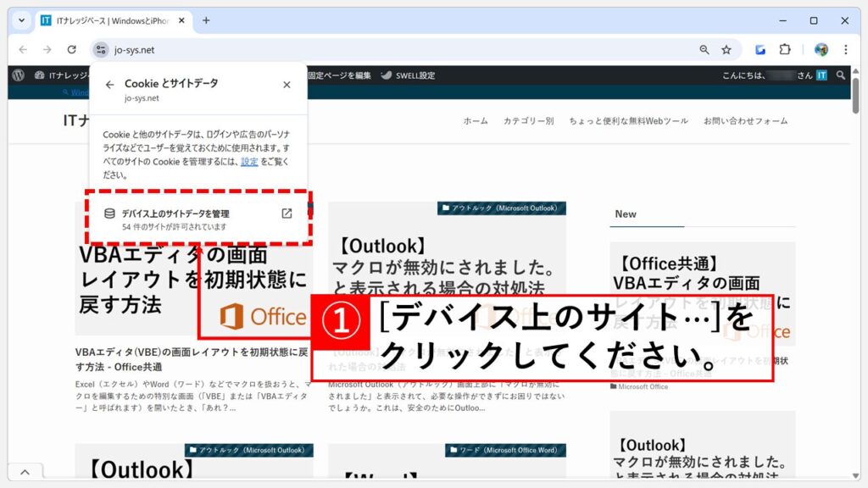Click the scroll-to-top chevron button

click(x=25, y=472)
